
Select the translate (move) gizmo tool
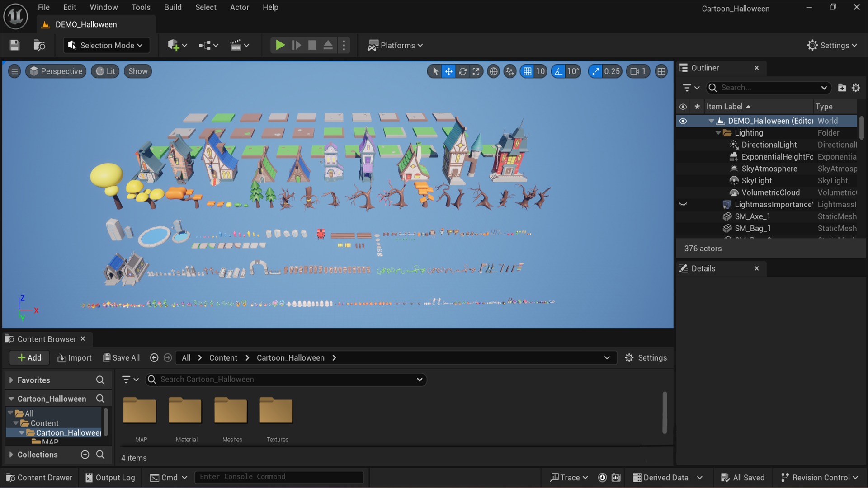click(448, 71)
